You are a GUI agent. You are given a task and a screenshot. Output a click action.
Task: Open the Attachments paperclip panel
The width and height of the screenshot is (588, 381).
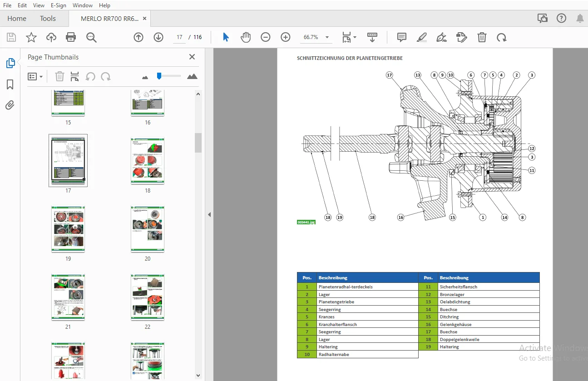pos(10,106)
